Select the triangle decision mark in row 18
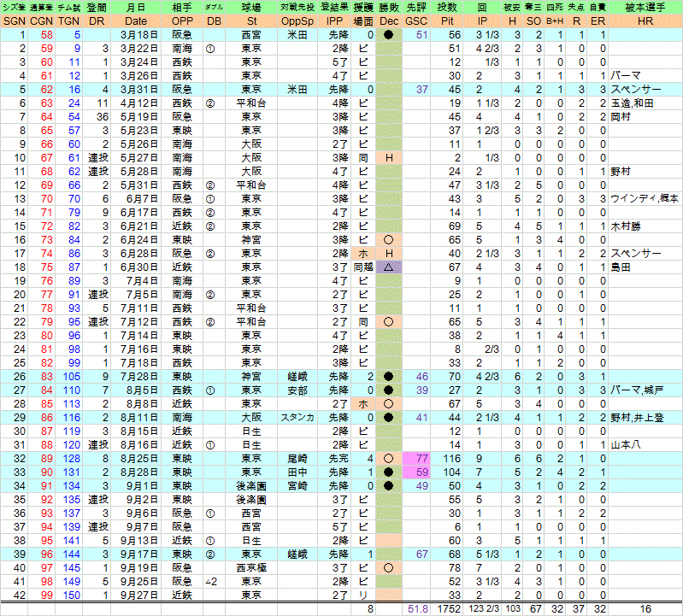683x616 pixels. [x=389, y=267]
